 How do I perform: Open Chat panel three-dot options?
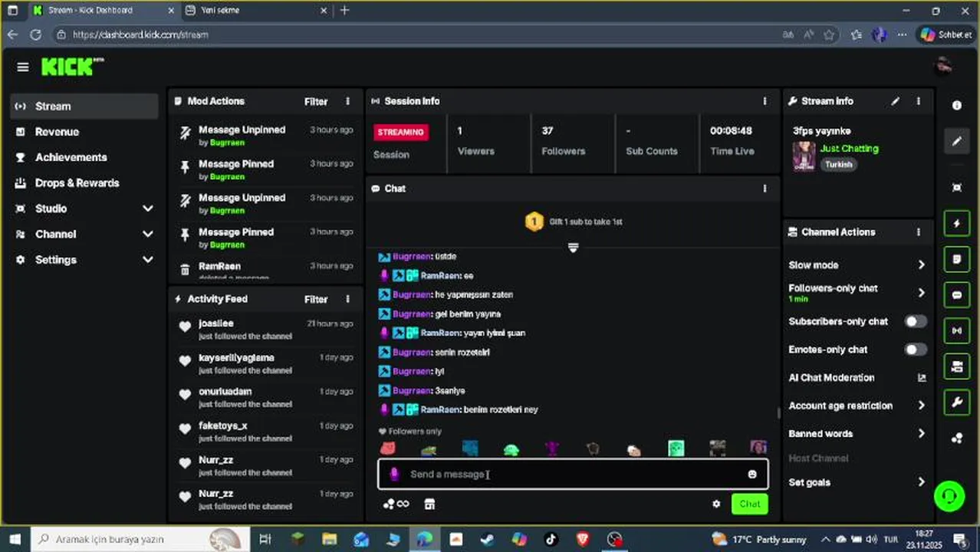(765, 189)
